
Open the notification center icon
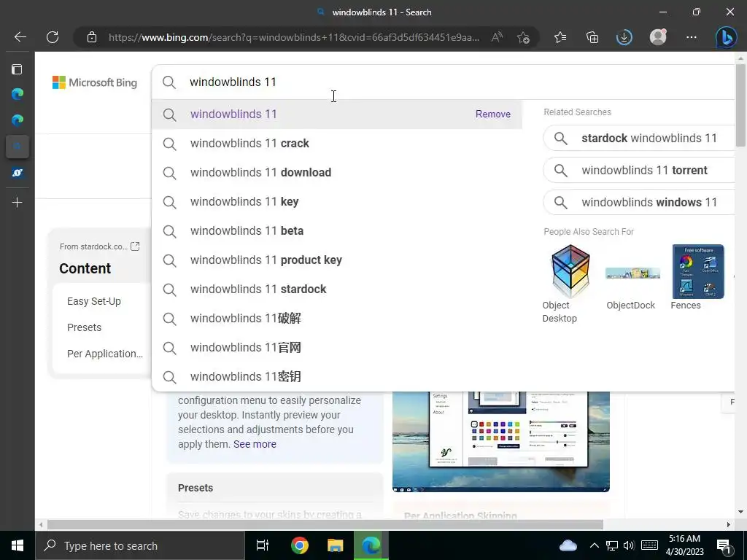724,547
